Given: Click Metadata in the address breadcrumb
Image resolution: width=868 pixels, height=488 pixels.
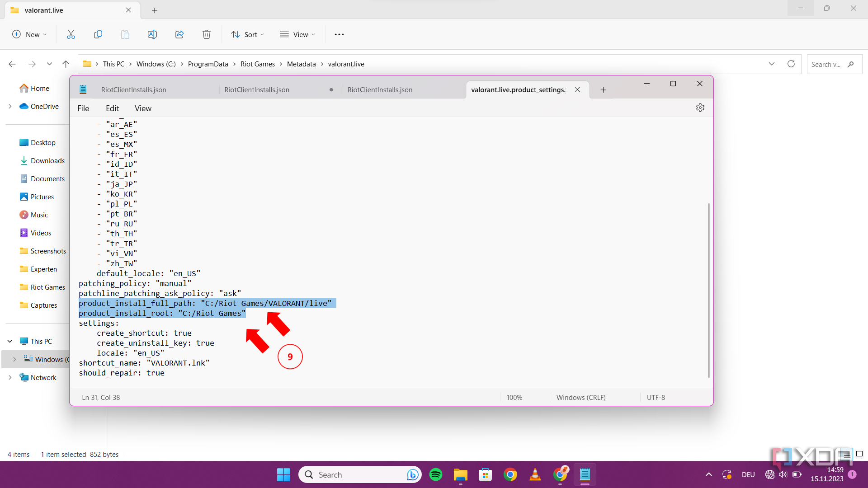Looking at the screenshot, I should pos(302,64).
